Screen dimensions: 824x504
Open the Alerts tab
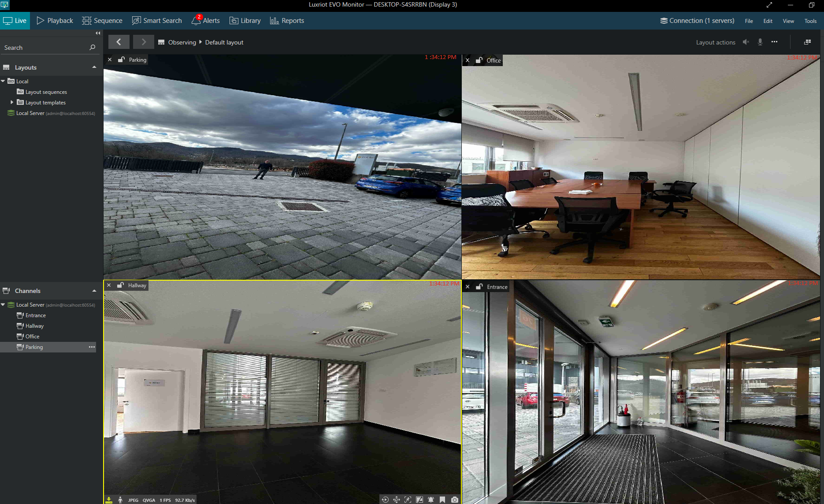coord(206,21)
